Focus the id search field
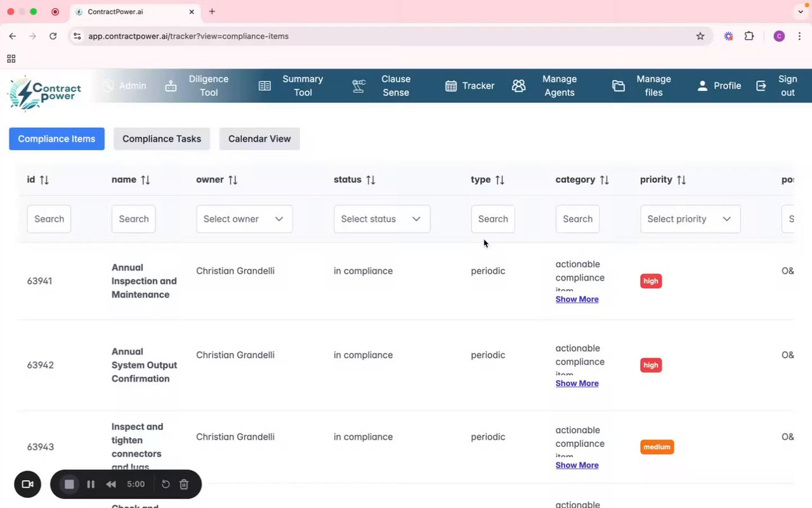The image size is (812, 508). [49, 219]
